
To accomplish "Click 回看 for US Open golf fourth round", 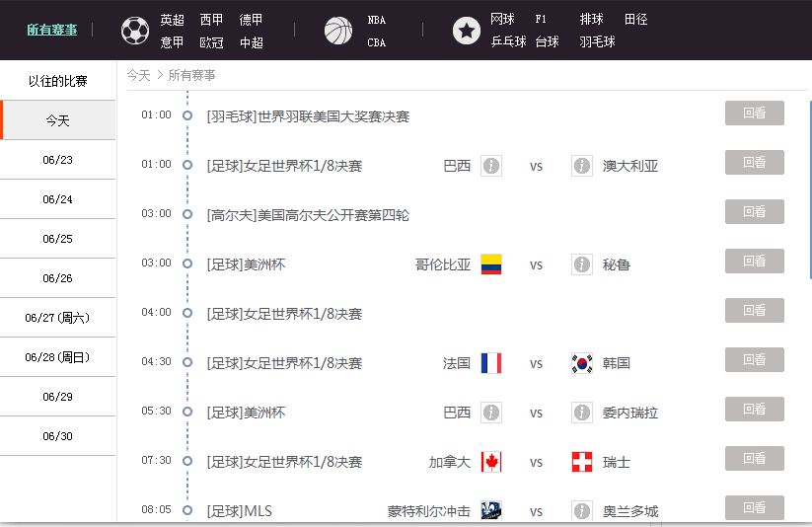I will (755, 211).
